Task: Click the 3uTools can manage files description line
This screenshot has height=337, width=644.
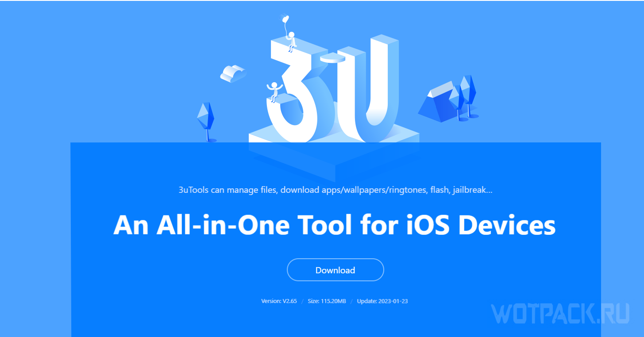Action: click(335, 190)
